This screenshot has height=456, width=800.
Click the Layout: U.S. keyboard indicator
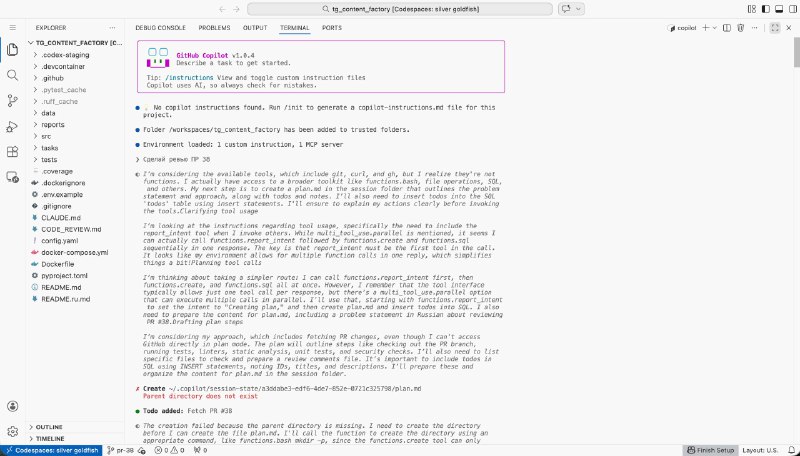pos(760,450)
